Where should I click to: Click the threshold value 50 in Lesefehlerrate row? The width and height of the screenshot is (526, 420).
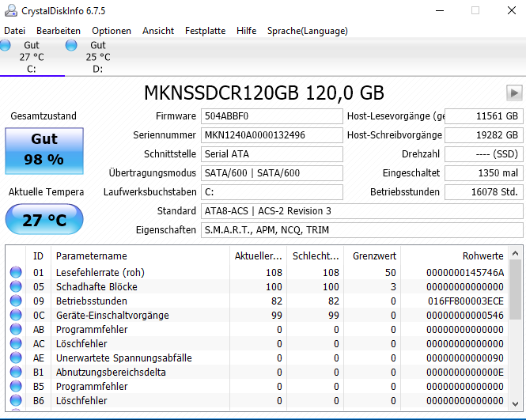click(x=391, y=272)
